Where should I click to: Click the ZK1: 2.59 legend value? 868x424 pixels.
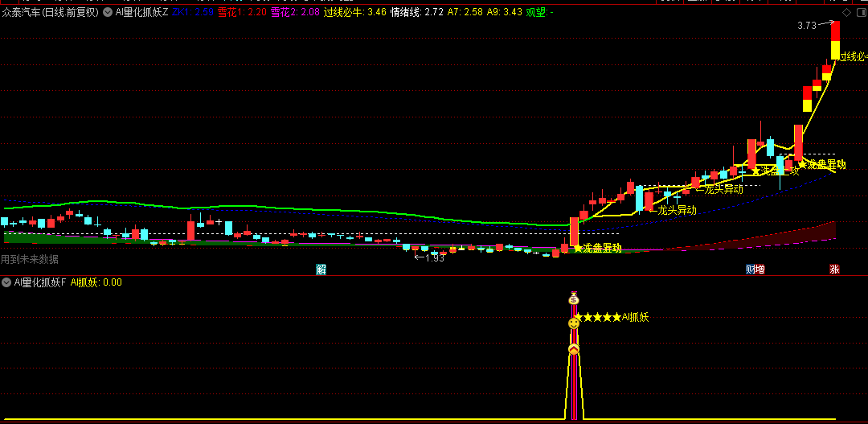(192, 12)
